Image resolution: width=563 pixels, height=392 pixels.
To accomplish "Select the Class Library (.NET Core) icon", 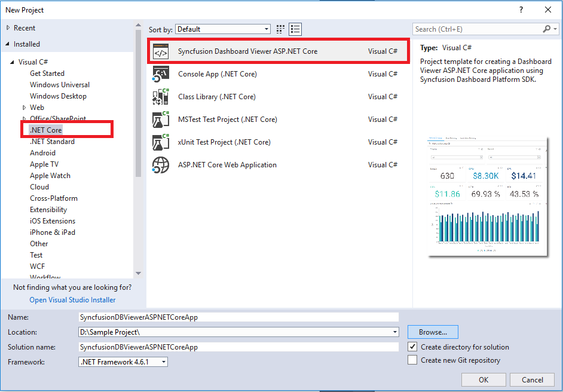I will pos(161,97).
